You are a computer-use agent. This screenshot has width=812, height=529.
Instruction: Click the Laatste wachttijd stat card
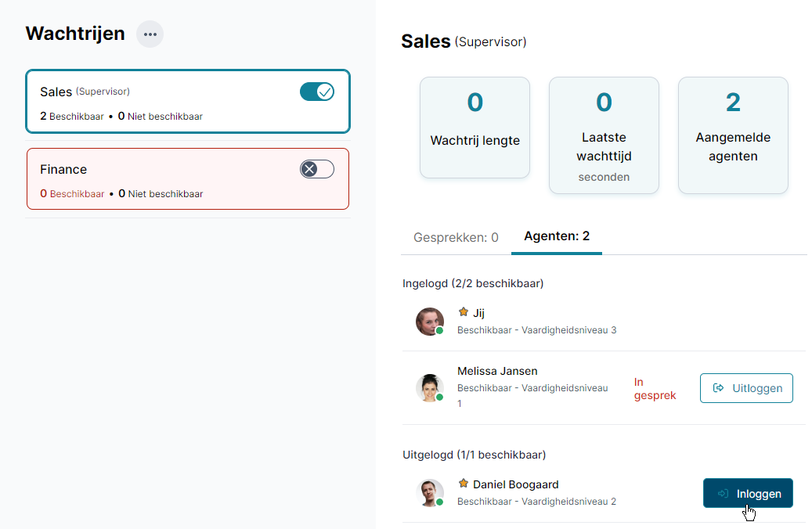click(x=604, y=135)
